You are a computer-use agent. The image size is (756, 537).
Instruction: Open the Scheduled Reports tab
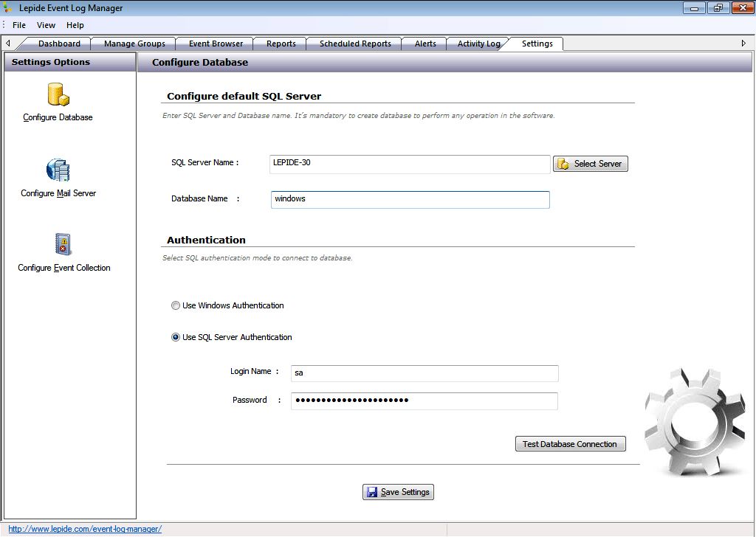pyautogui.click(x=355, y=44)
